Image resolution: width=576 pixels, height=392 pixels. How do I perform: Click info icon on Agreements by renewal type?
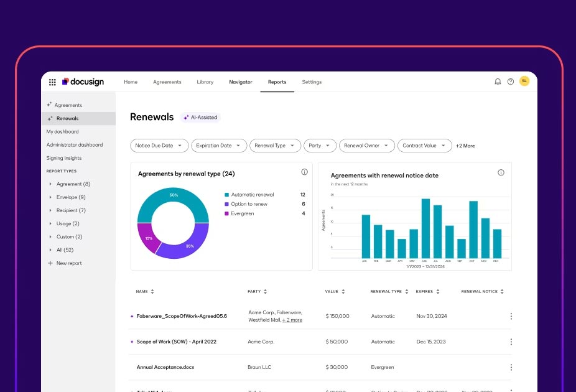304,172
